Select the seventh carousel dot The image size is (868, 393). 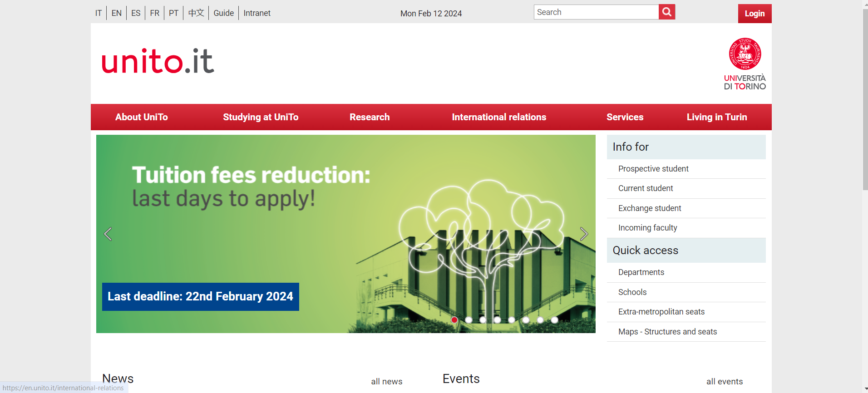pyautogui.click(x=540, y=320)
